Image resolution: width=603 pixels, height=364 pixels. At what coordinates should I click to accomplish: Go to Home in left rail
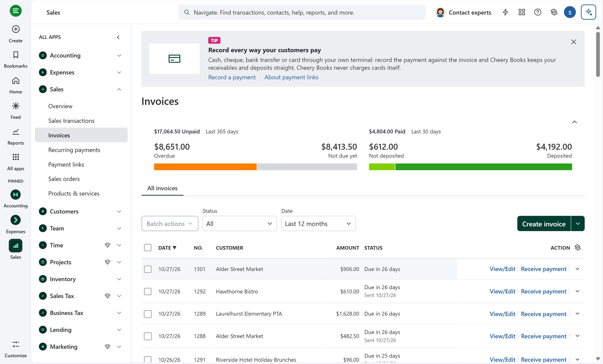click(16, 85)
